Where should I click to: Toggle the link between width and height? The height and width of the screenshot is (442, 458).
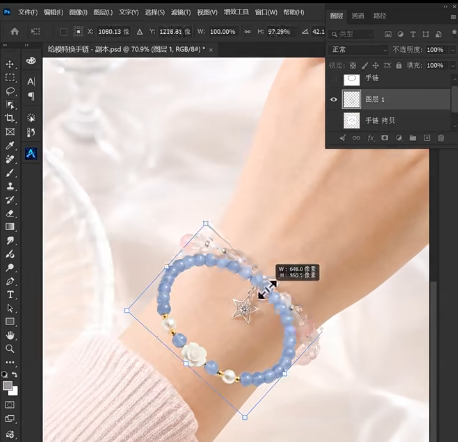coord(247,32)
